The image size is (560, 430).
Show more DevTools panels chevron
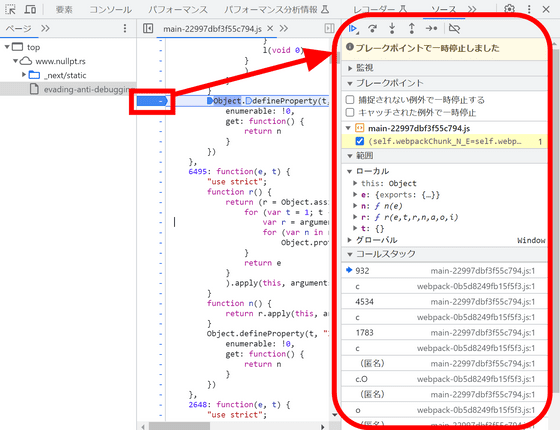(472, 9)
